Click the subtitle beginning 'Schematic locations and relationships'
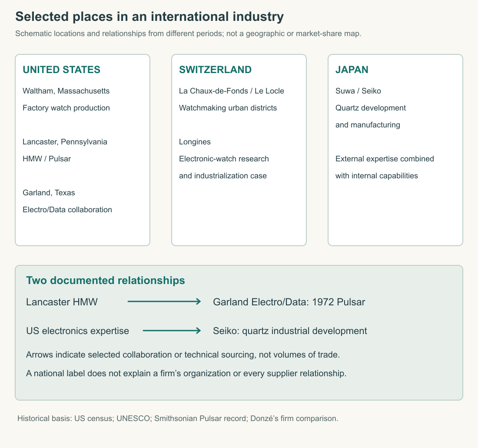 (188, 33)
